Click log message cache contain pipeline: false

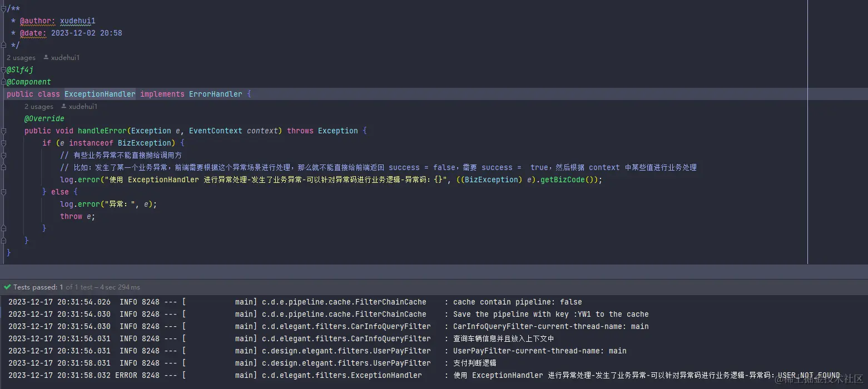(518, 302)
